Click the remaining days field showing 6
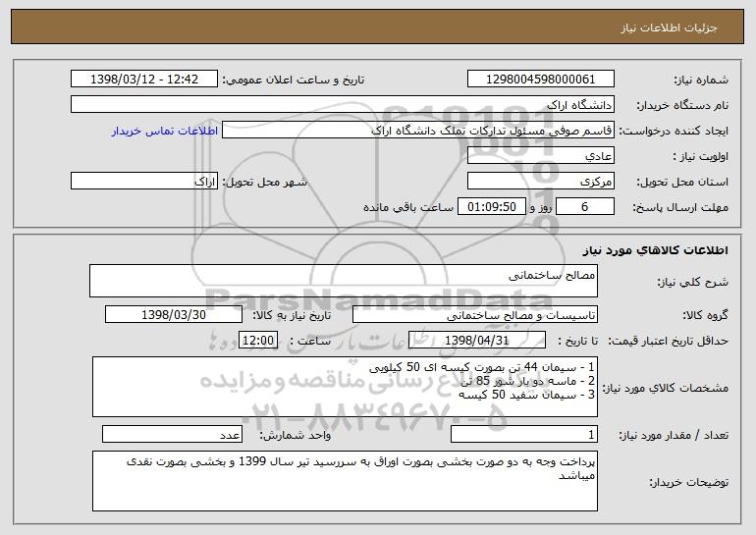The width and height of the screenshot is (756, 535). point(585,207)
